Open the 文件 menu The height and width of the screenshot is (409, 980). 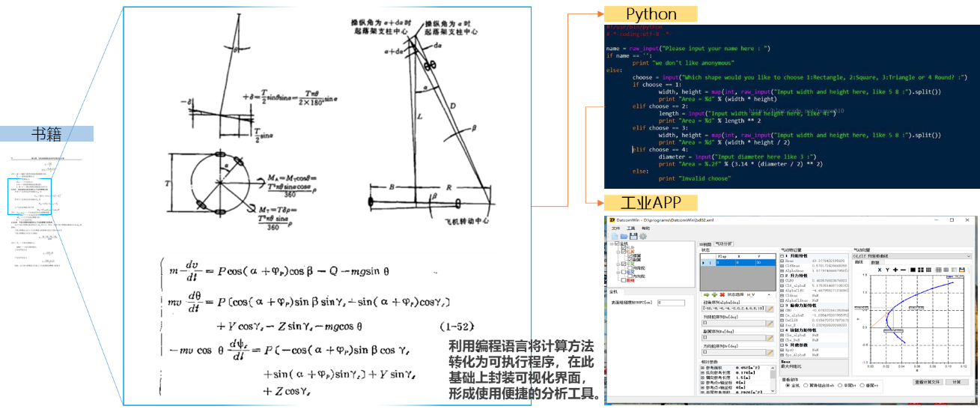pyautogui.click(x=615, y=228)
